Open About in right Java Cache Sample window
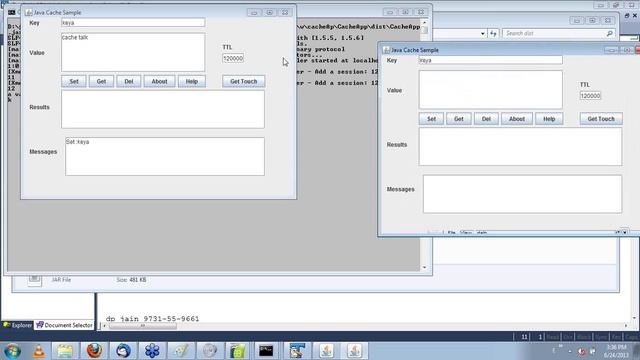This screenshot has width=640, height=360. coord(517,119)
